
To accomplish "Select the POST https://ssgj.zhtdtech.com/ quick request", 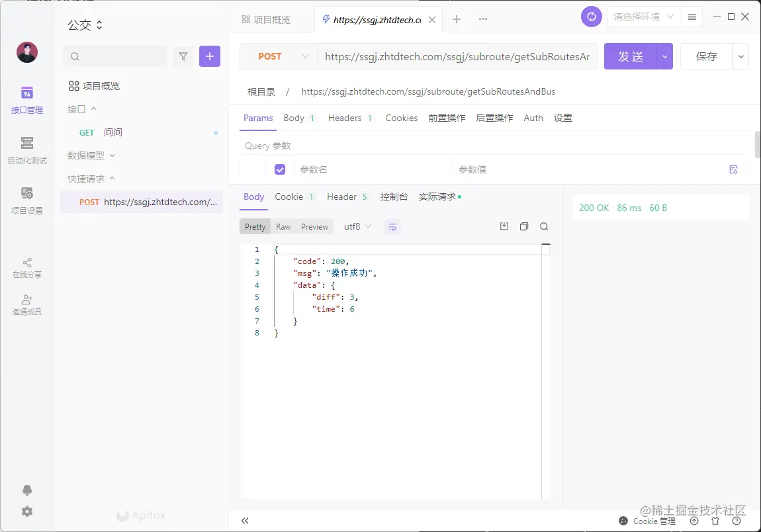I will [141, 202].
